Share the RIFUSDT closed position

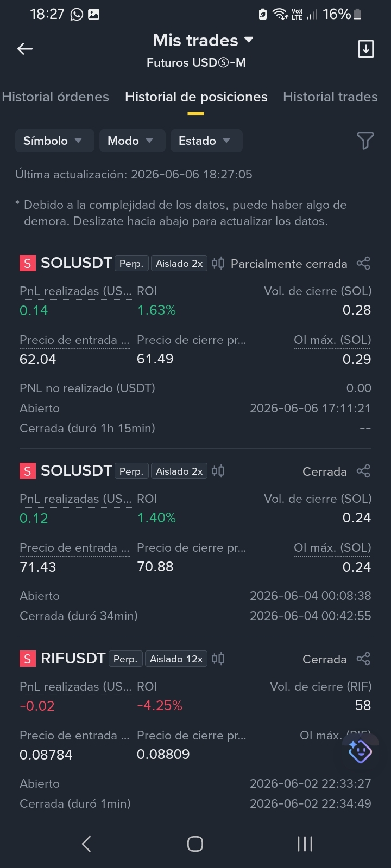tap(363, 659)
